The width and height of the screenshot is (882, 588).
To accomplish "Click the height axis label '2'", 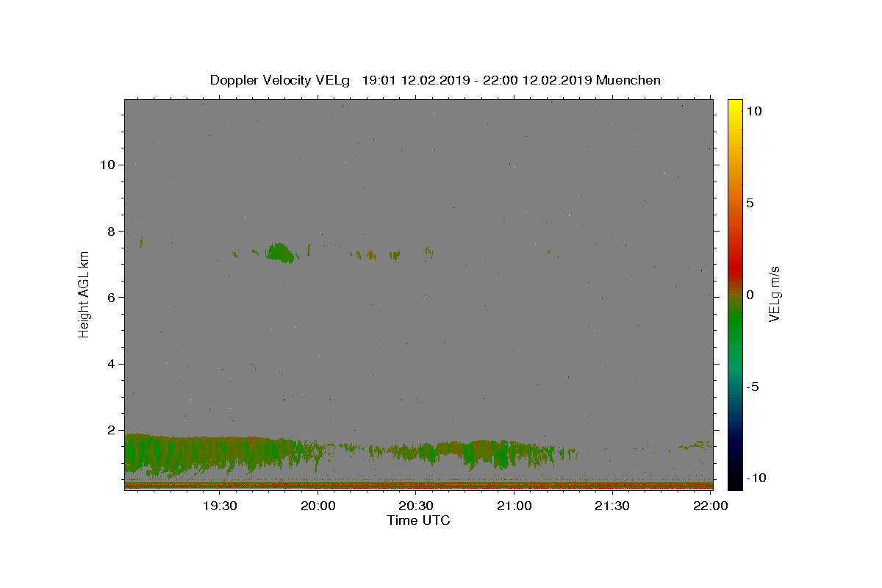I will pos(112,430).
